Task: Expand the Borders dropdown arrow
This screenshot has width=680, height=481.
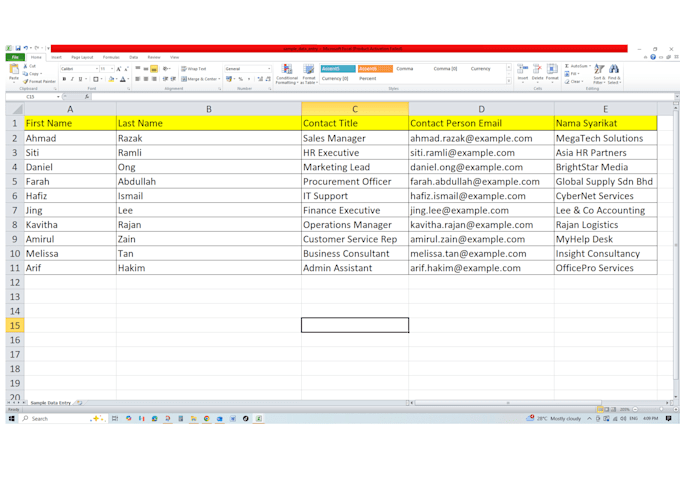Action: (101, 79)
